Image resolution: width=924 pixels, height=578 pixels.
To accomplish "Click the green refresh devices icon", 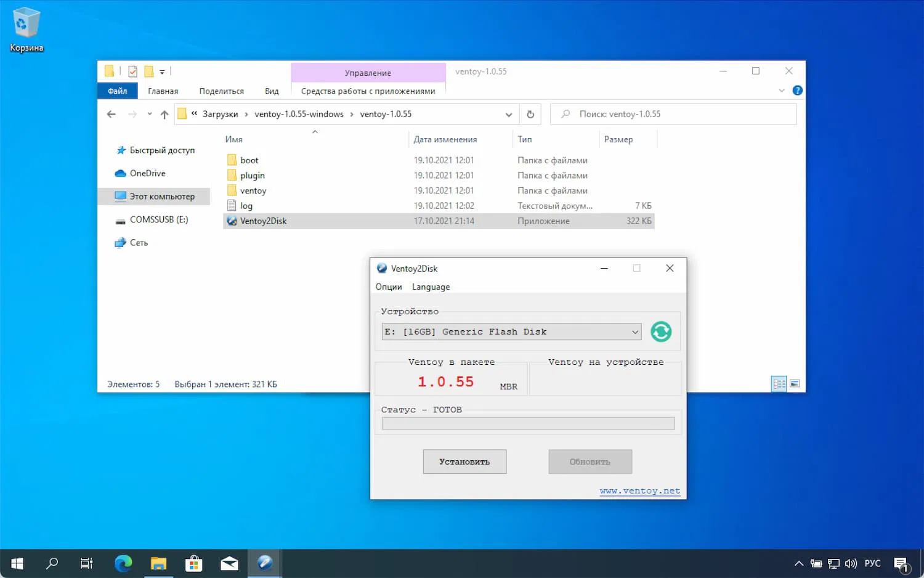I will (x=661, y=332).
